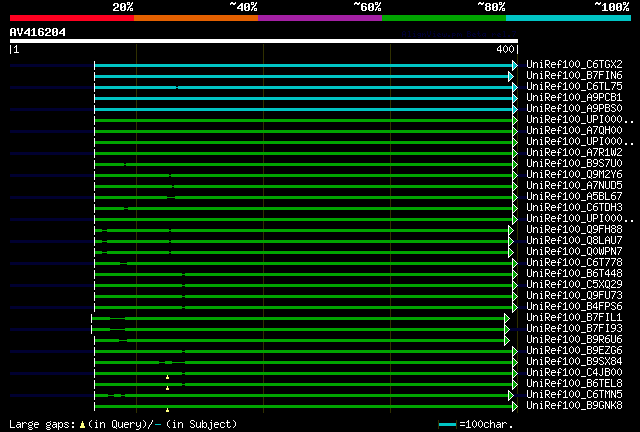The image size is (640, 432).
Task: Click the green alignment bar for UniRef100_B9SX84
Action: [x=303, y=363]
